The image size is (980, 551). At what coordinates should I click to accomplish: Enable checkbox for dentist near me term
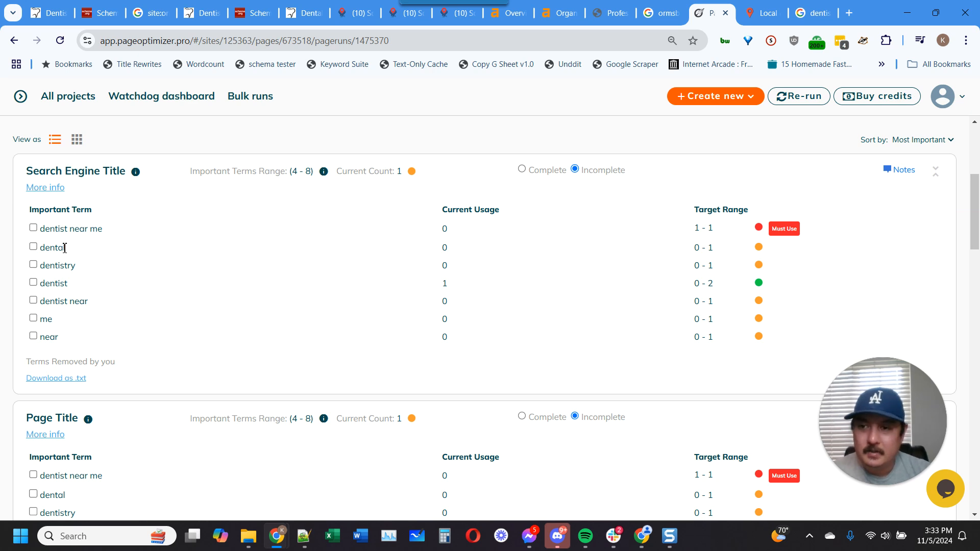[x=33, y=228]
